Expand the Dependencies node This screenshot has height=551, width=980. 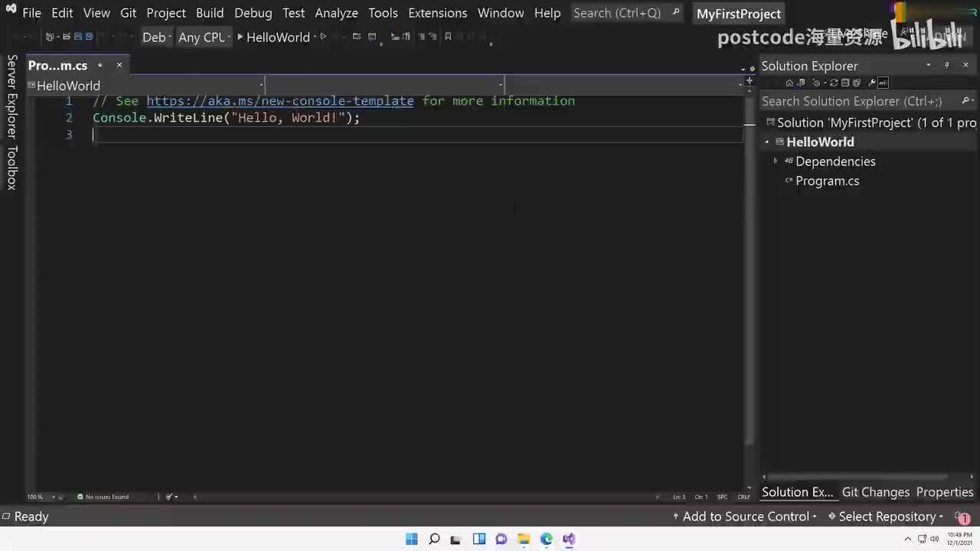[x=776, y=161]
